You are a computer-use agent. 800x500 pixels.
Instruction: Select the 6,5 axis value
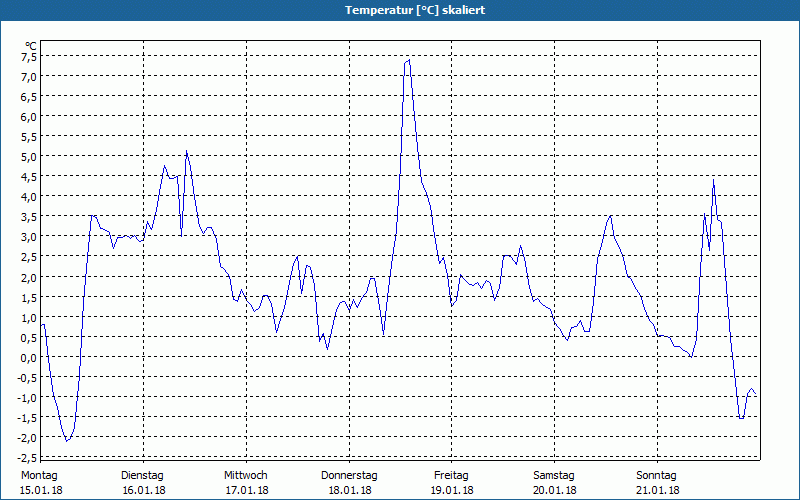[x=29, y=97]
